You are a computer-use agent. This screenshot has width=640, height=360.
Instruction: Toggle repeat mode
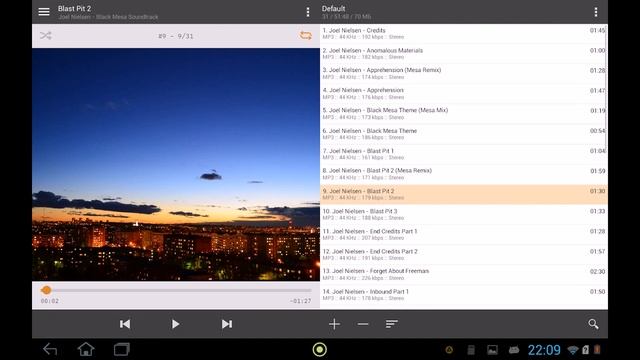tap(306, 36)
